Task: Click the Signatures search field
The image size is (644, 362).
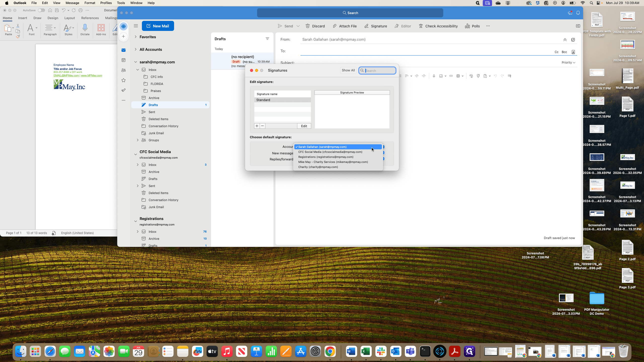Action: 377,71
